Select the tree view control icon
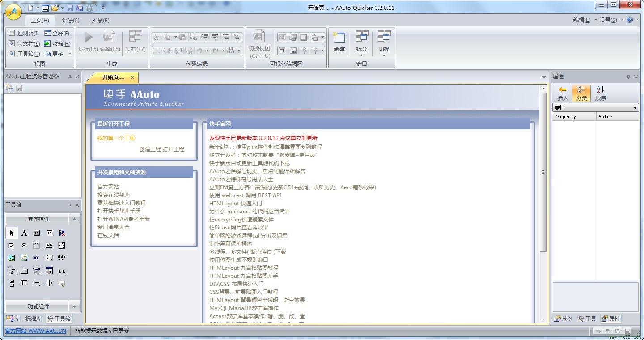The image size is (644, 340). 12,271
